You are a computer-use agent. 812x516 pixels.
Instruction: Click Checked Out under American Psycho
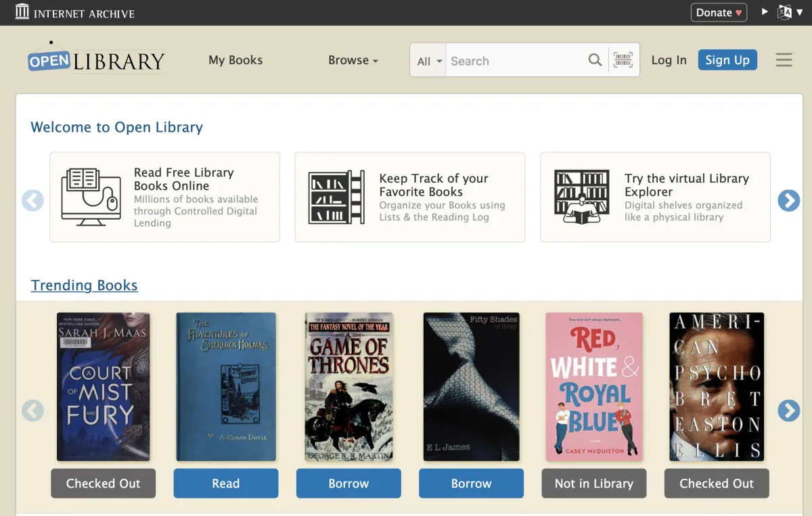tap(717, 484)
